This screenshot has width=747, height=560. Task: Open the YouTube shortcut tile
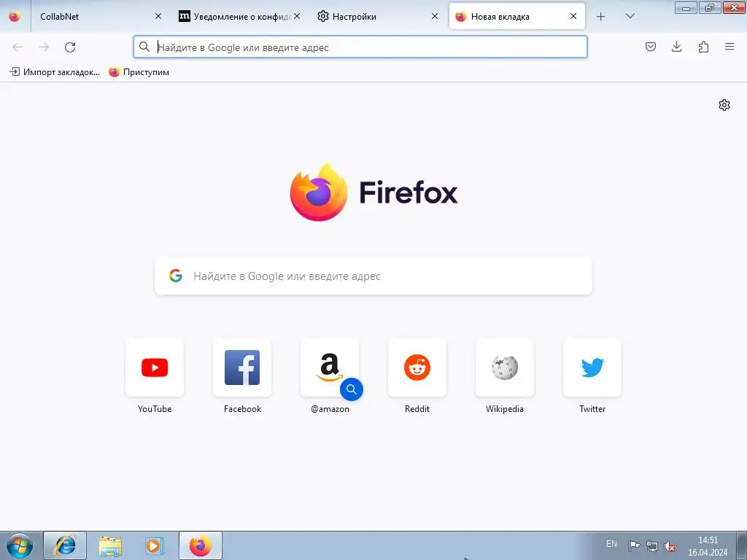155,367
